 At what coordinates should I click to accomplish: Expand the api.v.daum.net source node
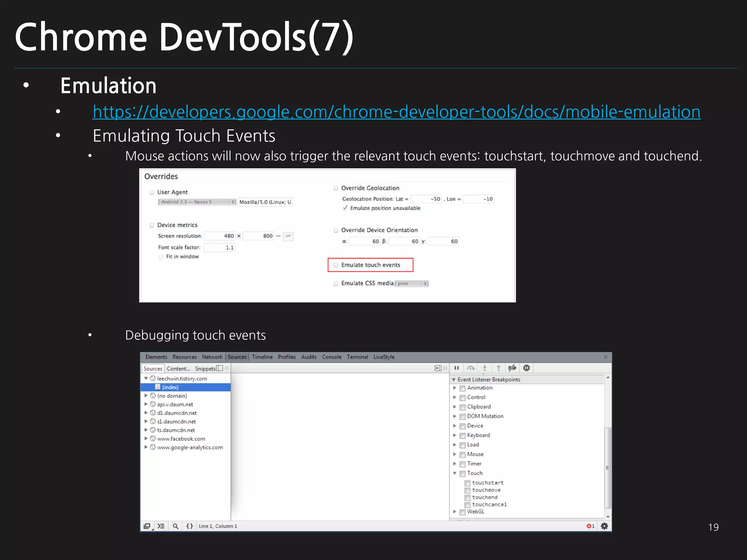click(x=146, y=404)
